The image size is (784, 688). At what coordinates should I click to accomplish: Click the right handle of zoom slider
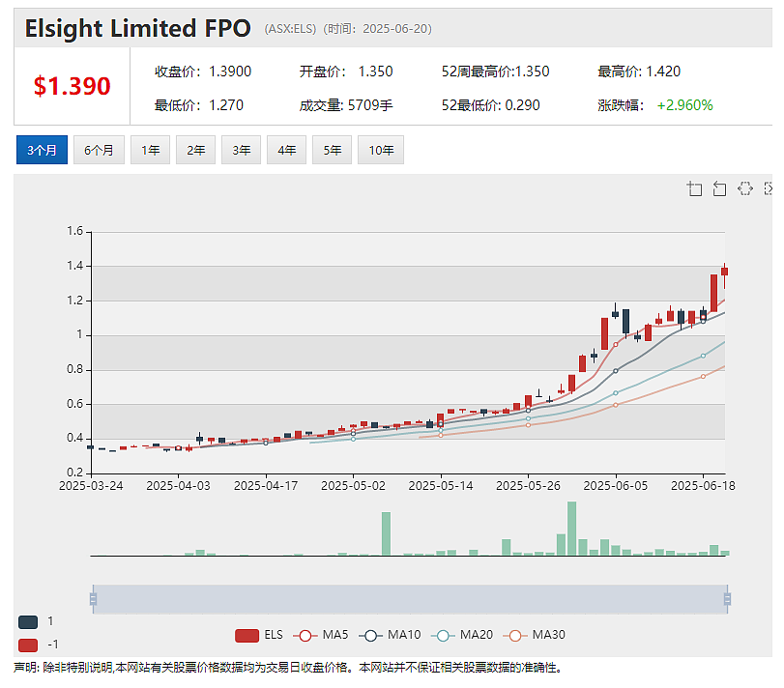728,599
